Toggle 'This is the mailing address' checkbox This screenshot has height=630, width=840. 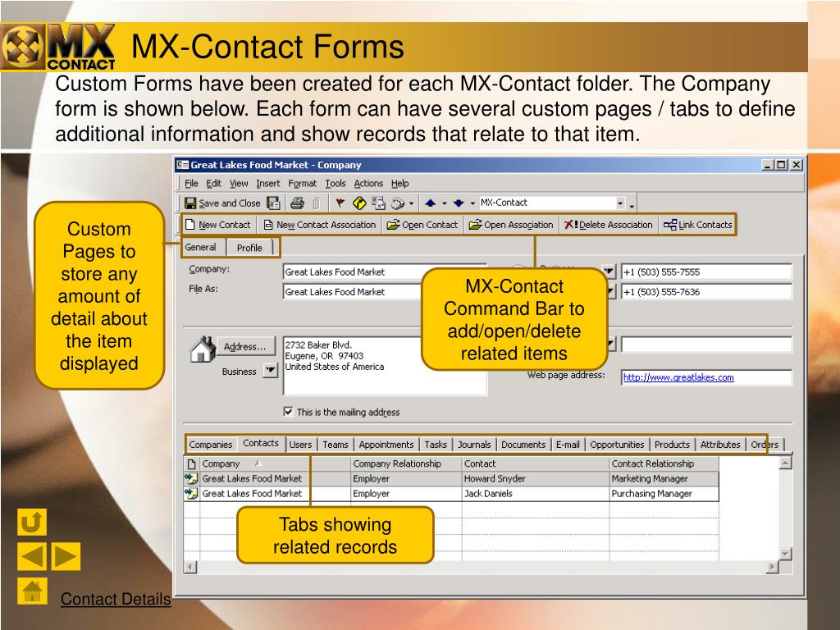click(288, 412)
